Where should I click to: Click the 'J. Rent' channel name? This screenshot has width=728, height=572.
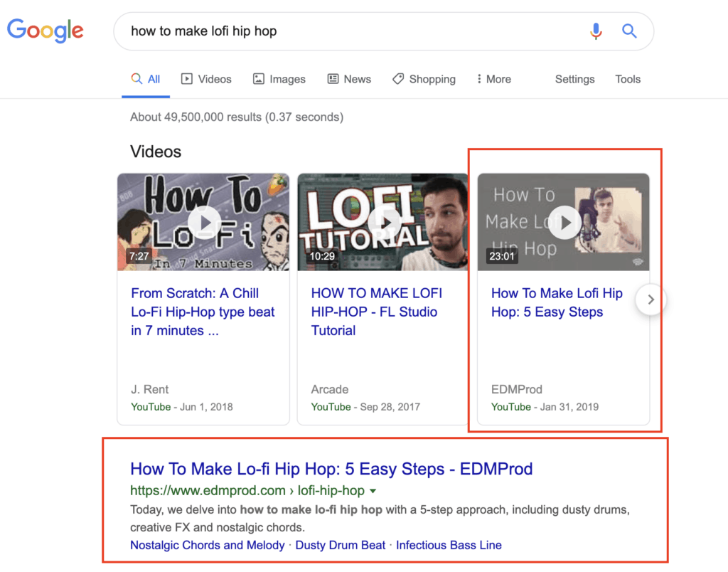(149, 389)
